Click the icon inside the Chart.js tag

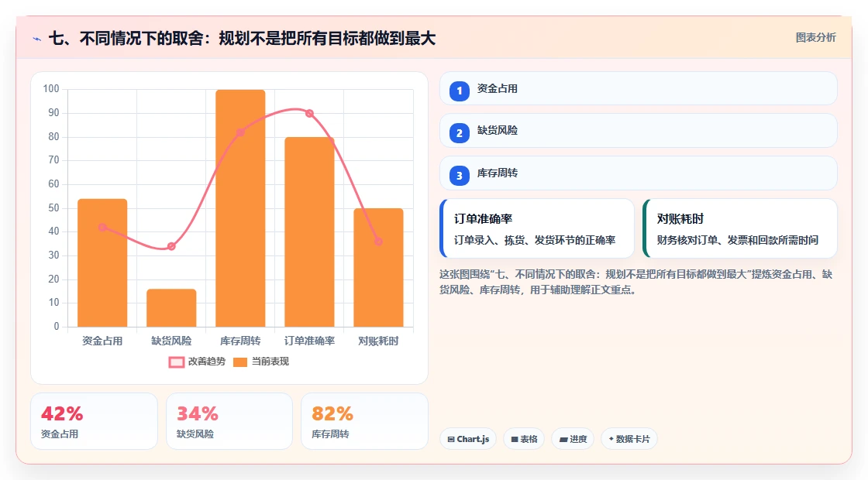(x=451, y=439)
